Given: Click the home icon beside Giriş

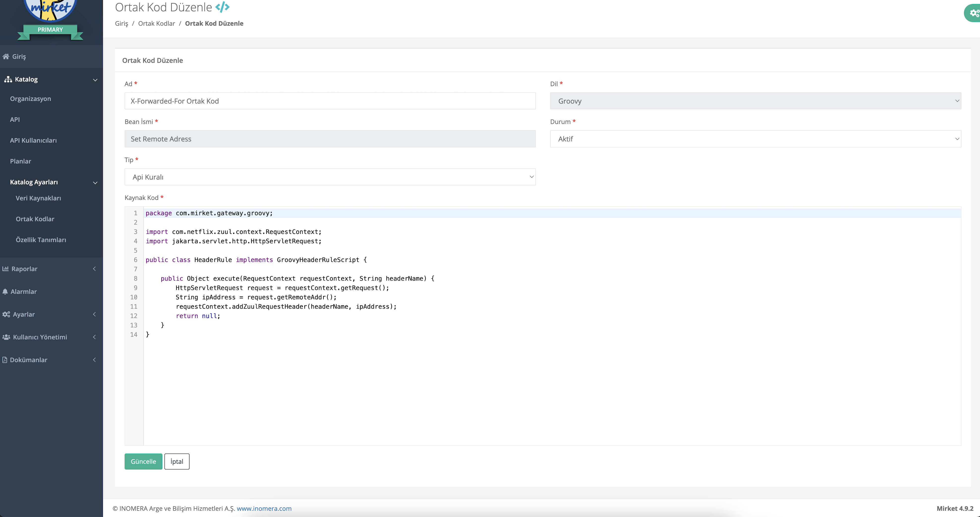Looking at the screenshot, I should pyautogui.click(x=6, y=56).
